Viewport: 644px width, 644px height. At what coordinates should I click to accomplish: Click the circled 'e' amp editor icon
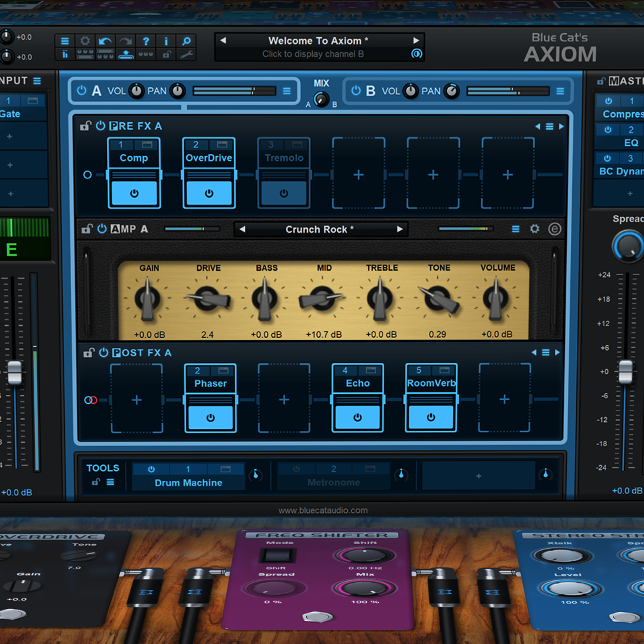tap(555, 229)
